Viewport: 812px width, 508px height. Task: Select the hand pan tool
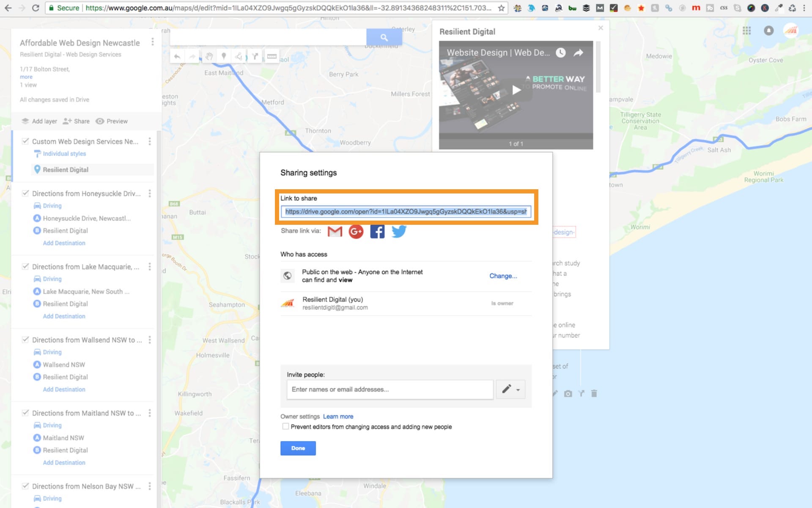tap(208, 56)
